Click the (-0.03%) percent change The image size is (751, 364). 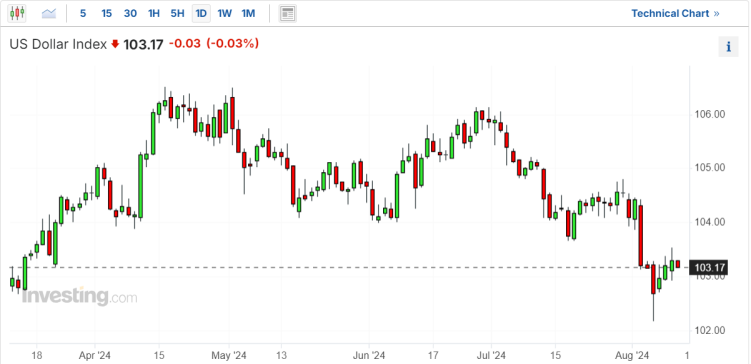(x=233, y=44)
